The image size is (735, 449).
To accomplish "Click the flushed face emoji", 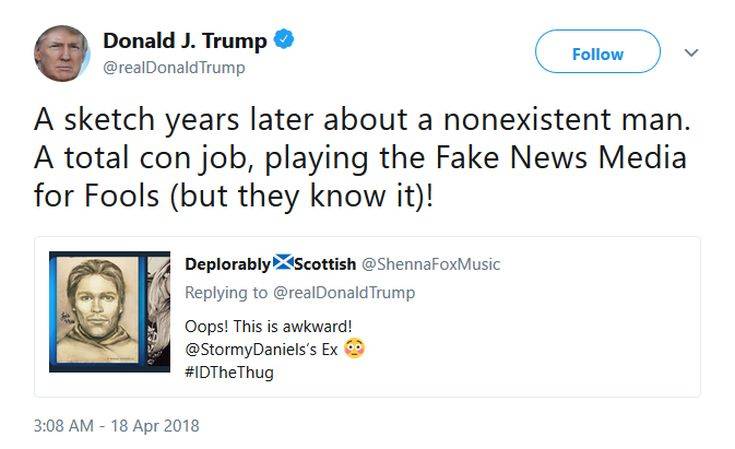I will [x=354, y=349].
